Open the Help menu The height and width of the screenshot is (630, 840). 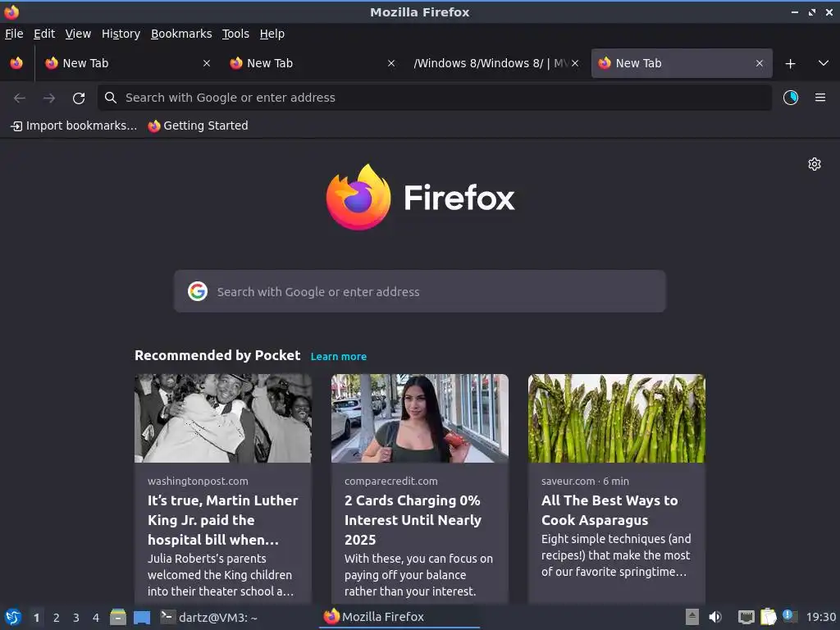tap(272, 34)
